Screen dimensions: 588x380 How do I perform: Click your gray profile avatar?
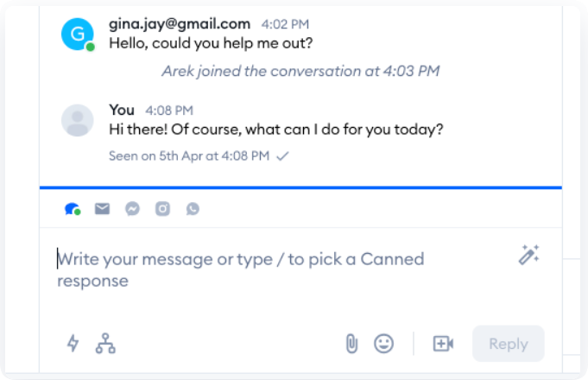click(78, 119)
